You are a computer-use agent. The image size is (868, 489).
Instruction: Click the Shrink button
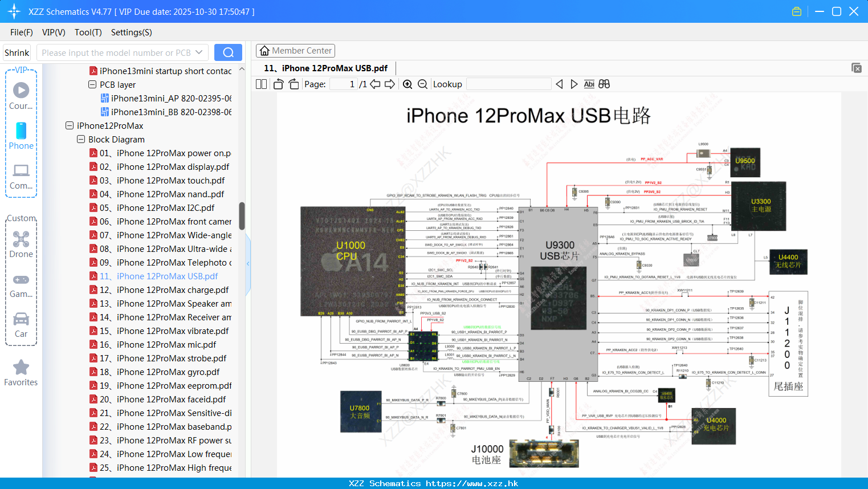pos(17,52)
